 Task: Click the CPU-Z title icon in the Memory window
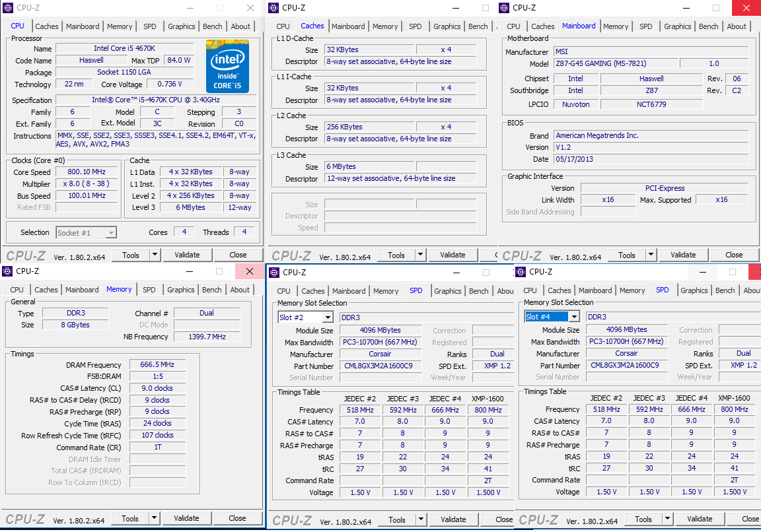pos(7,271)
